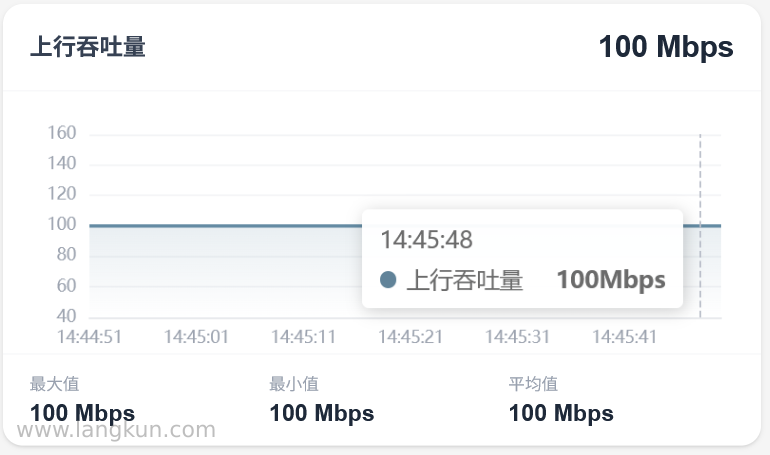Click the 上行吞吐量 card title
This screenshot has height=455, width=770.
tap(88, 47)
